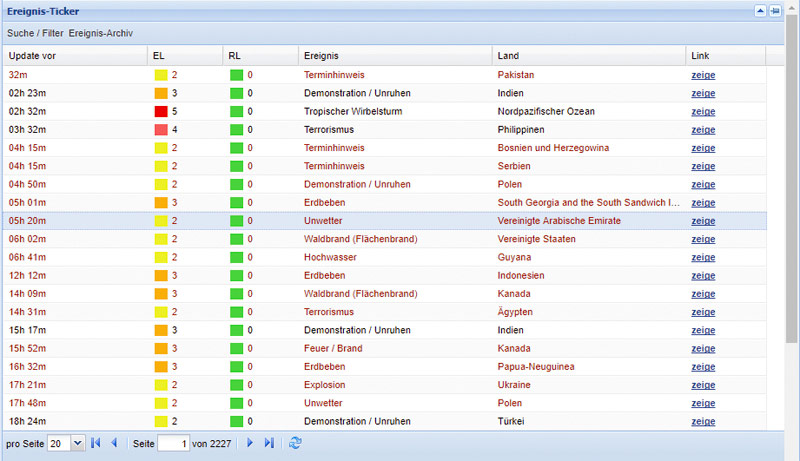Viewport: 800px width, 461px height.
Task: Click zeige link for Pakistan row
Action: (703, 75)
